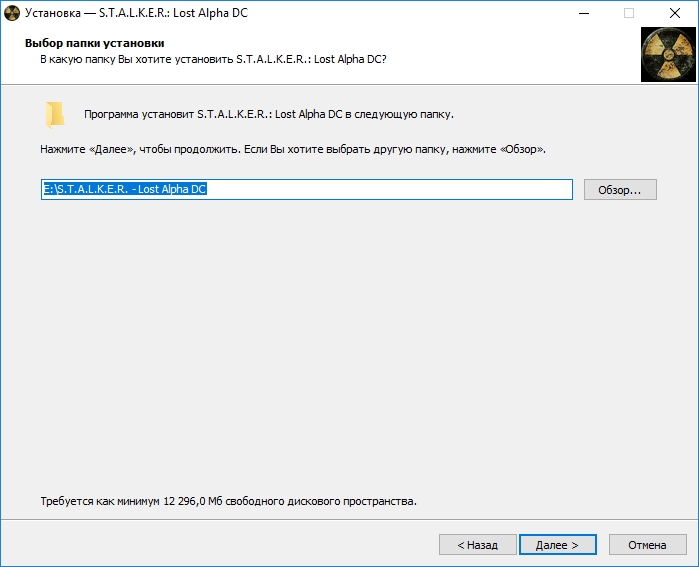
Task: Click the yellow folder icon
Action: coord(55,115)
